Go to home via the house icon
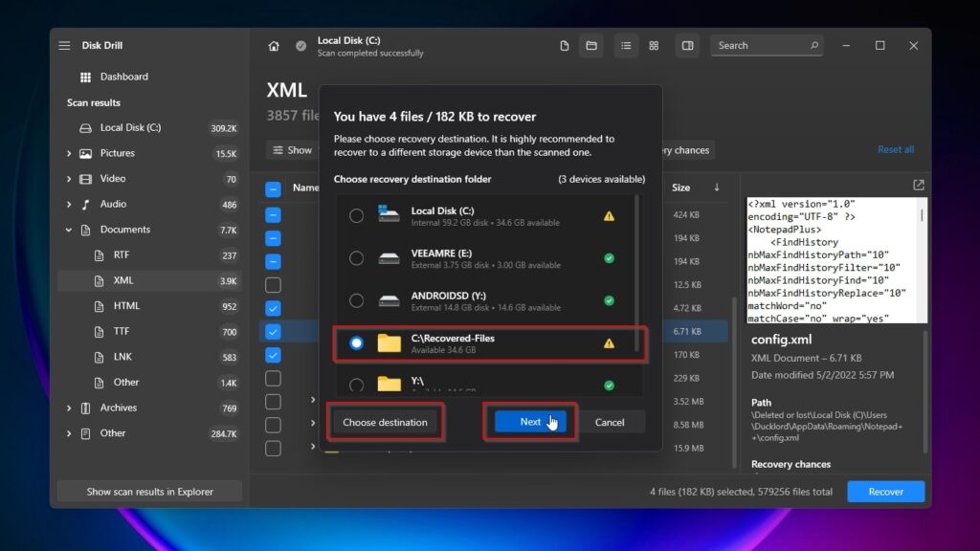980x551 pixels. (x=274, y=46)
